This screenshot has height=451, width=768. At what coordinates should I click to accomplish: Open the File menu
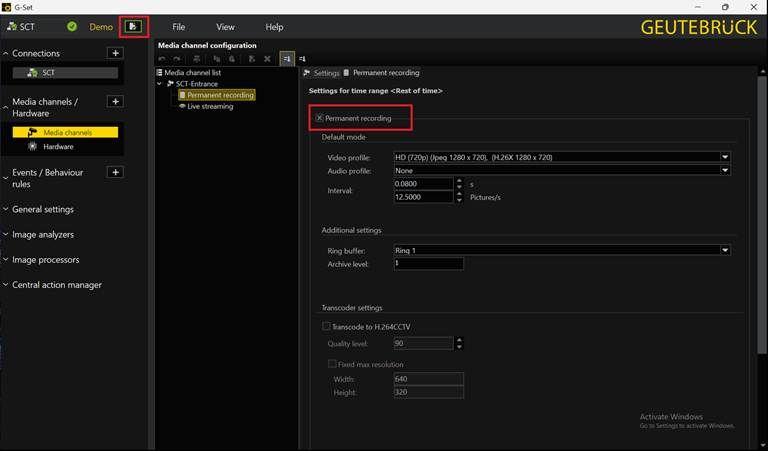(179, 27)
